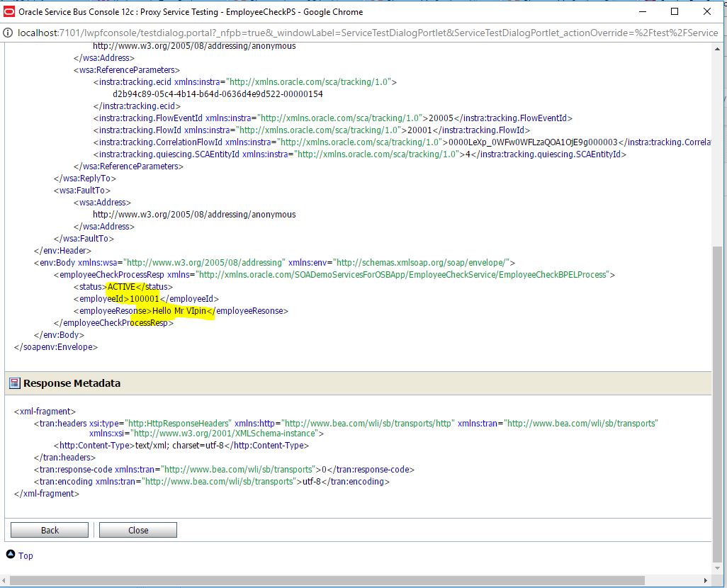Click the closing tran:headers tag
Viewport: 727px width, 588px height.
click(64, 457)
